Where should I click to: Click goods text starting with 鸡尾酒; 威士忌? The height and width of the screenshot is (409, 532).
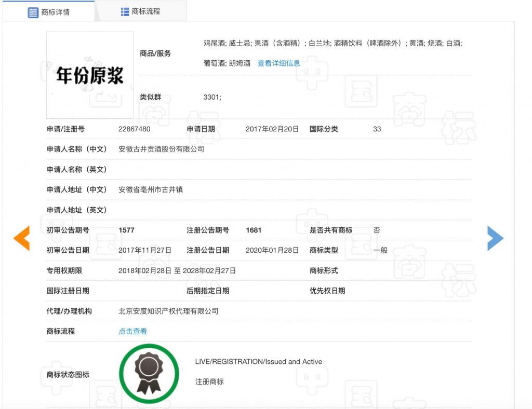pyautogui.click(x=333, y=43)
